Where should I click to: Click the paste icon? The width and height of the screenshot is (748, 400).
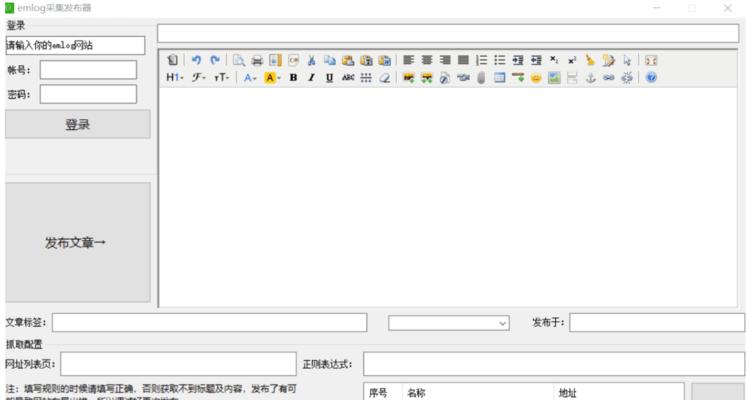[x=348, y=60]
